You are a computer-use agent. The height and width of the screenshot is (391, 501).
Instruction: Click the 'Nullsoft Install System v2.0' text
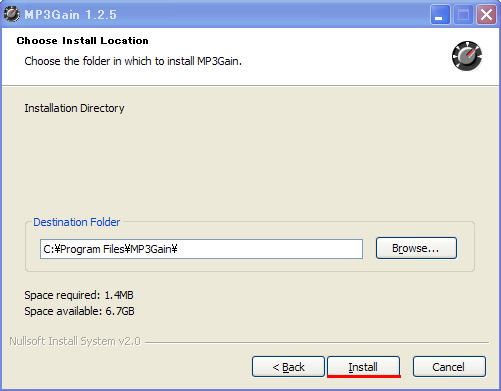pos(75,341)
